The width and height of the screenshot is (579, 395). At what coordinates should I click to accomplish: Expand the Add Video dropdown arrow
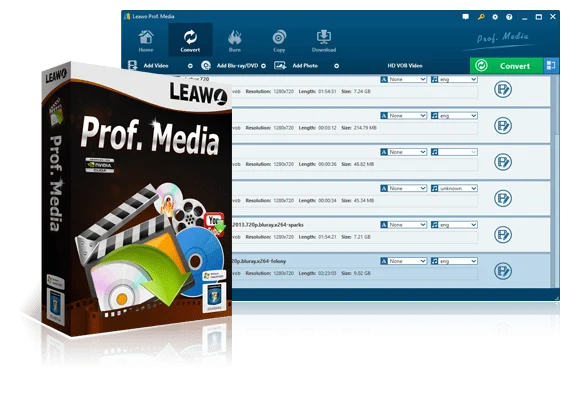coord(190,66)
